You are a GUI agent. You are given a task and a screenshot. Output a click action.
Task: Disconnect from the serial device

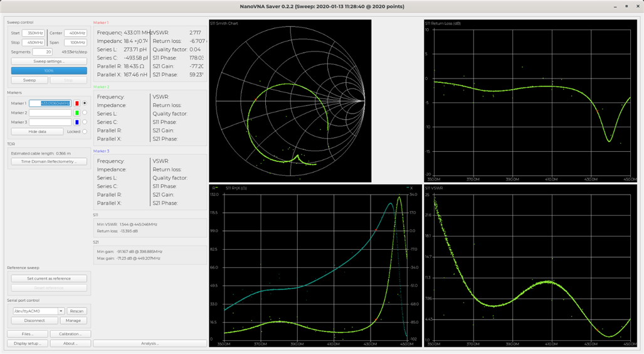(34, 320)
